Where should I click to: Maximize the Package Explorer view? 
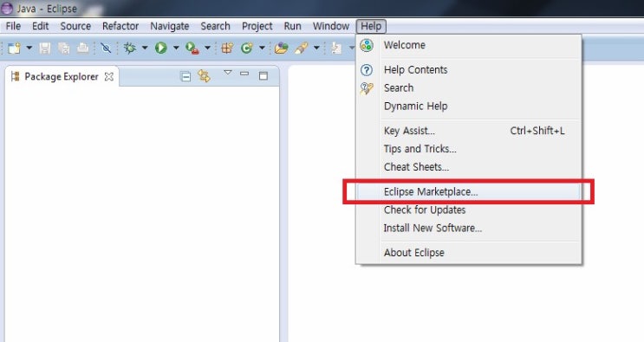point(263,76)
